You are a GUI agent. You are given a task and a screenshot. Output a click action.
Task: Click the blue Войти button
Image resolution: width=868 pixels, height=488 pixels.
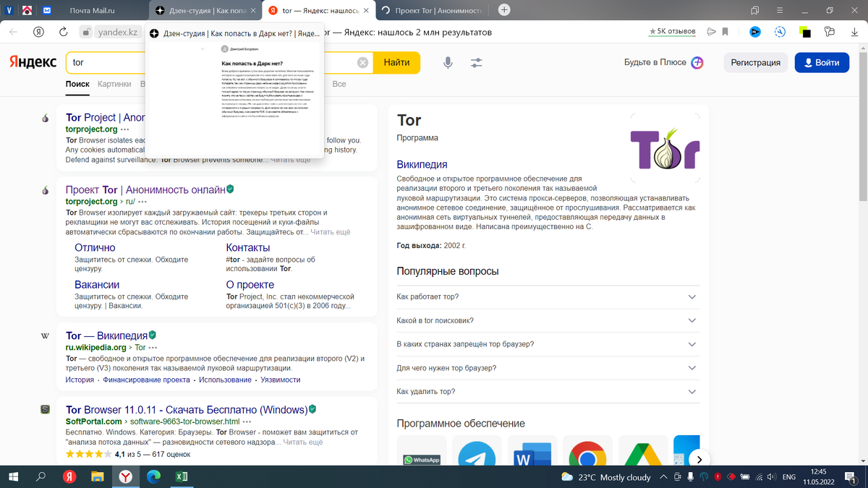[x=822, y=62]
